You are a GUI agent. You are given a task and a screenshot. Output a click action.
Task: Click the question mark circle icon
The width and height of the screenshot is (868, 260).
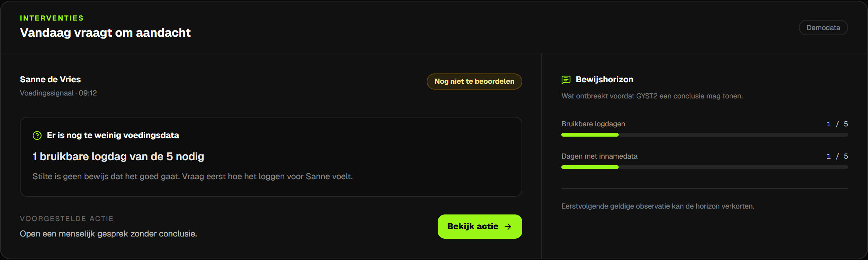click(x=37, y=136)
